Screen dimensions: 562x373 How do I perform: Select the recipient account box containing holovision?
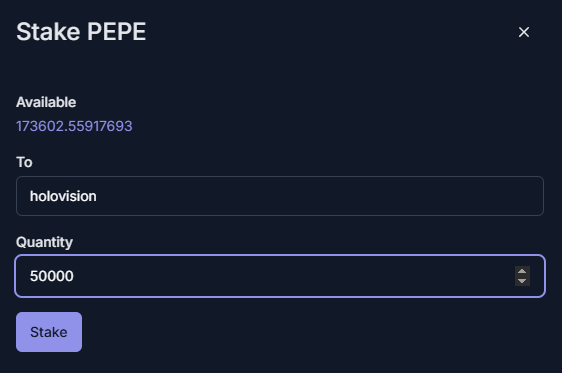tap(280, 196)
